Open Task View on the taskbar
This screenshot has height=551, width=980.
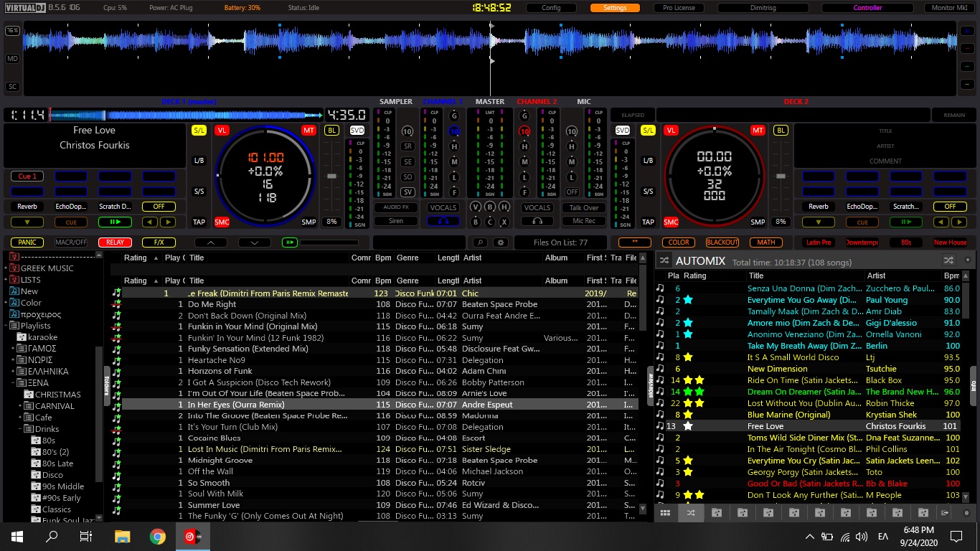click(86, 536)
